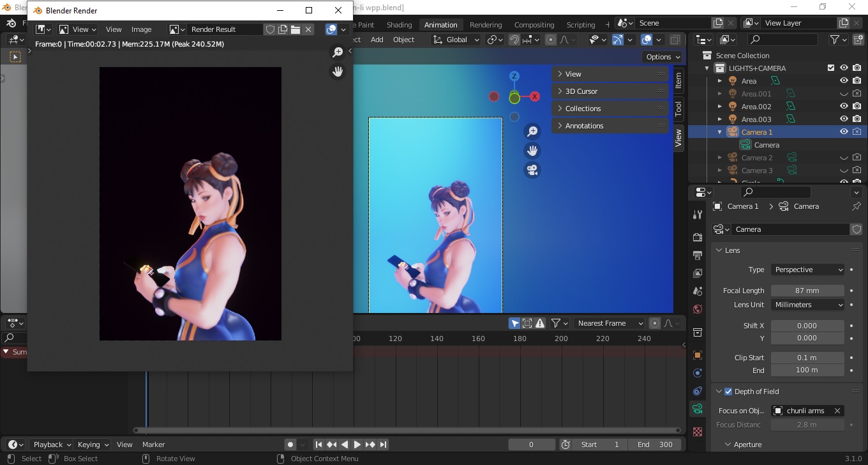Toggle auto keying record button
The image size is (868, 465).
290,445
